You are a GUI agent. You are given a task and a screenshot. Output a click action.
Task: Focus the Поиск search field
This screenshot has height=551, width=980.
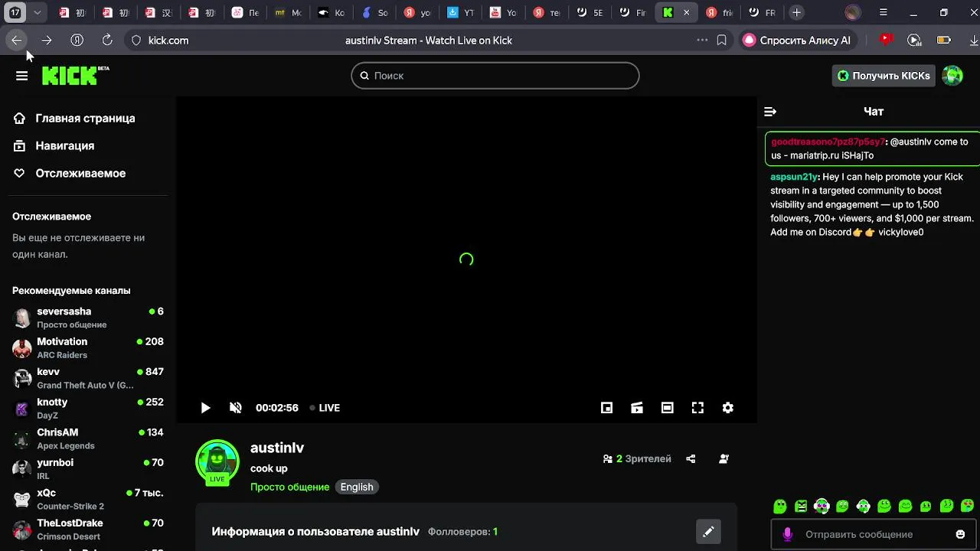pyautogui.click(x=495, y=76)
